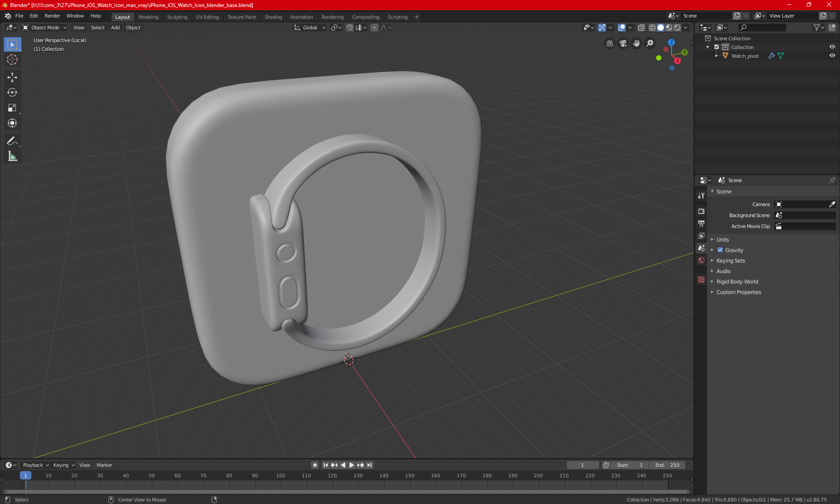
Task: Expand the Audio panel
Action: point(723,271)
